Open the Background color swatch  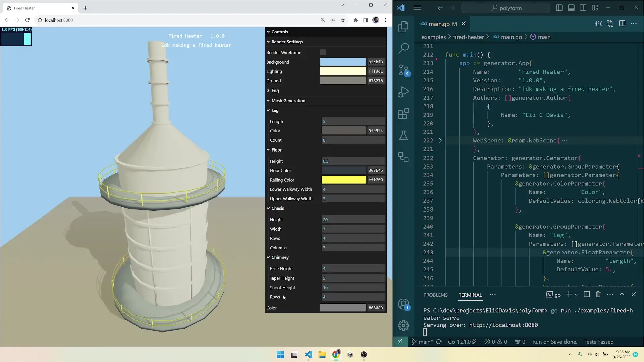point(343,62)
